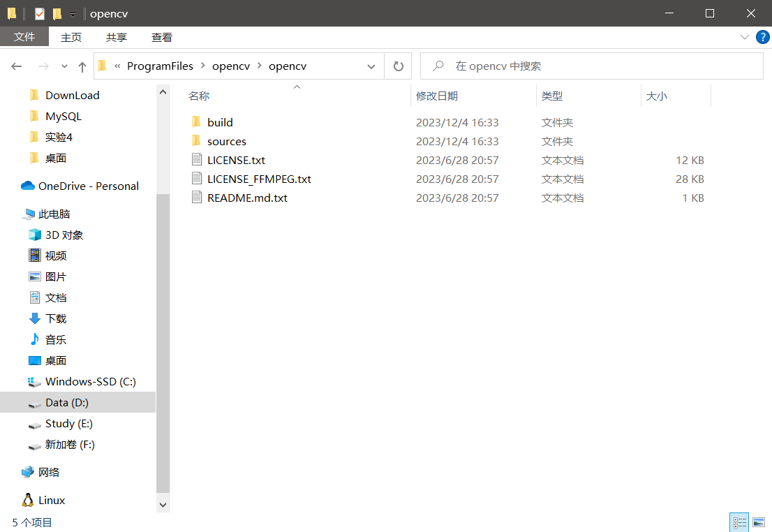Expand the ribbon with the chevron

click(744, 38)
